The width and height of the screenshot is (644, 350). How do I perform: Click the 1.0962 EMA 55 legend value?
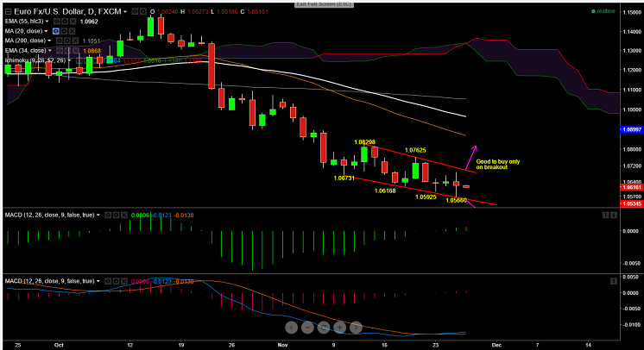point(89,22)
